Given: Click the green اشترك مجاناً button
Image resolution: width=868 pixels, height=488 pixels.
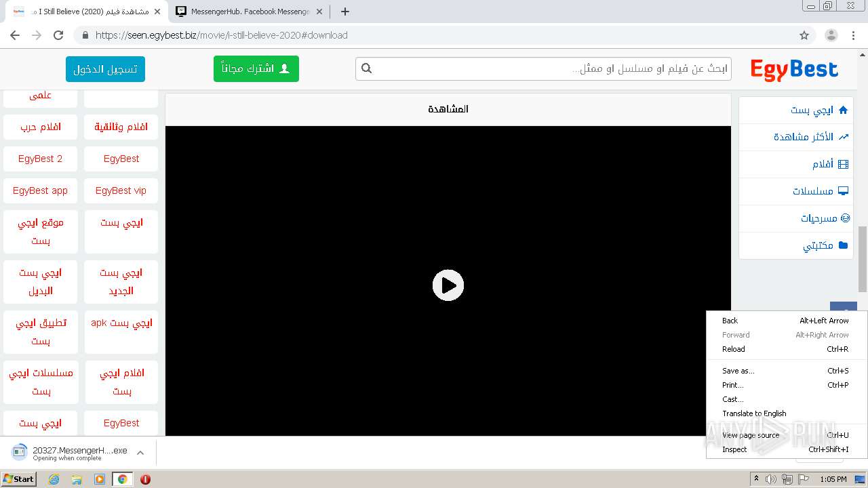Looking at the screenshot, I should (256, 69).
